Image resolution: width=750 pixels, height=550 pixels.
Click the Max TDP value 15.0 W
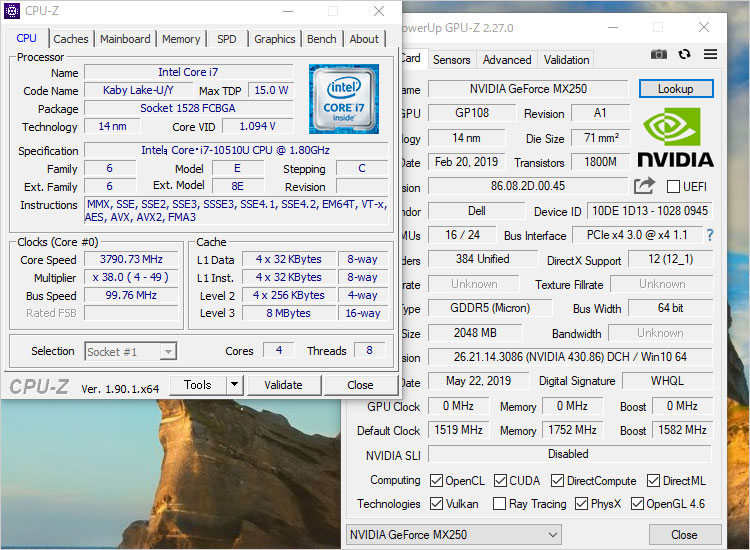[x=271, y=90]
